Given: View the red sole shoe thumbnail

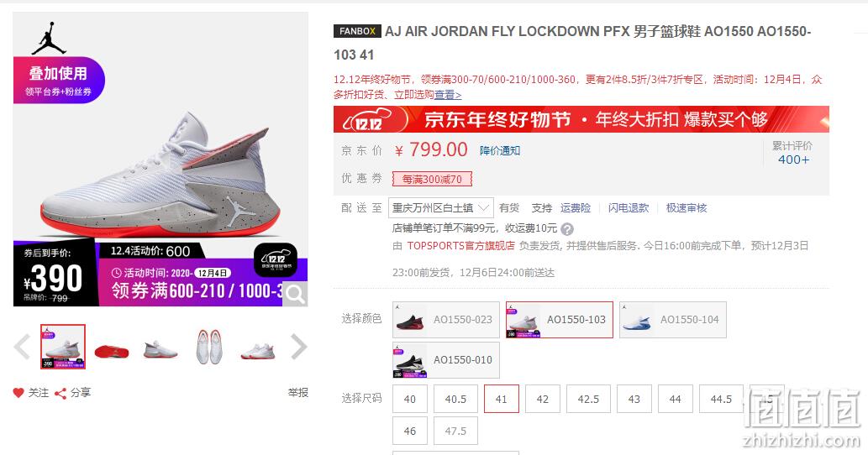Looking at the screenshot, I should point(111,348).
